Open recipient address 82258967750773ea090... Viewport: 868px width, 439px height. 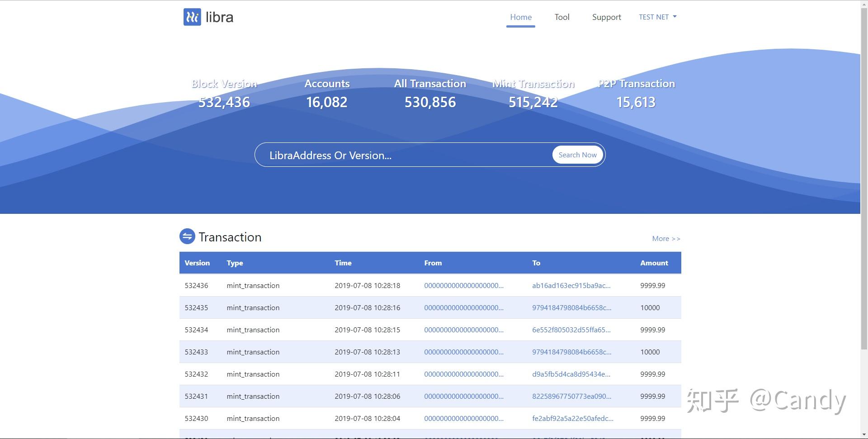point(571,397)
